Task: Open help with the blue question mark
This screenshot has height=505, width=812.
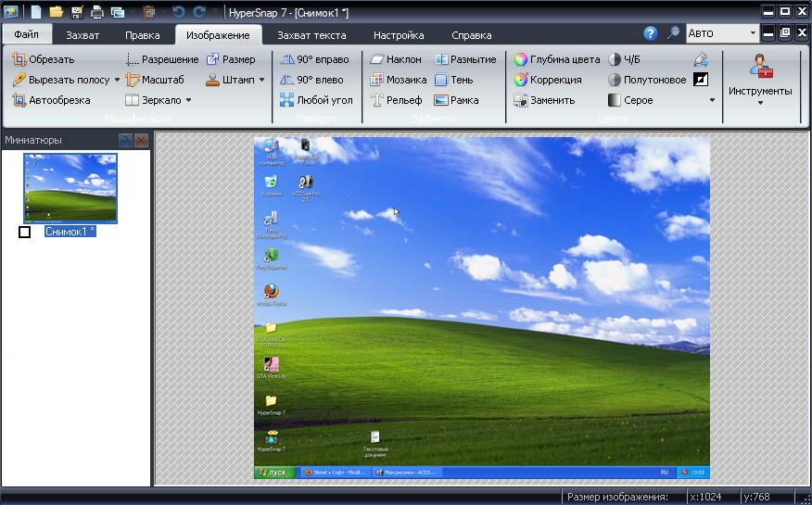Action: click(651, 33)
